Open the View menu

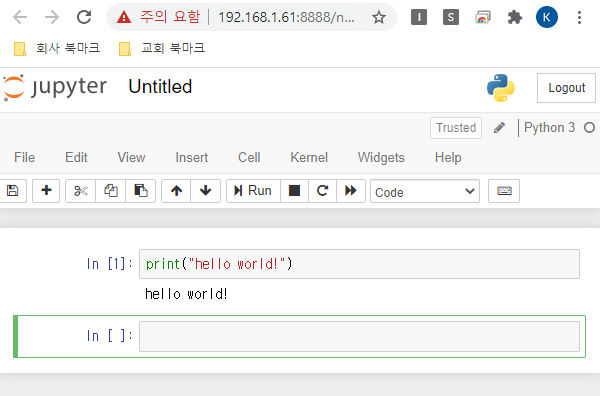(x=131, y=157)
